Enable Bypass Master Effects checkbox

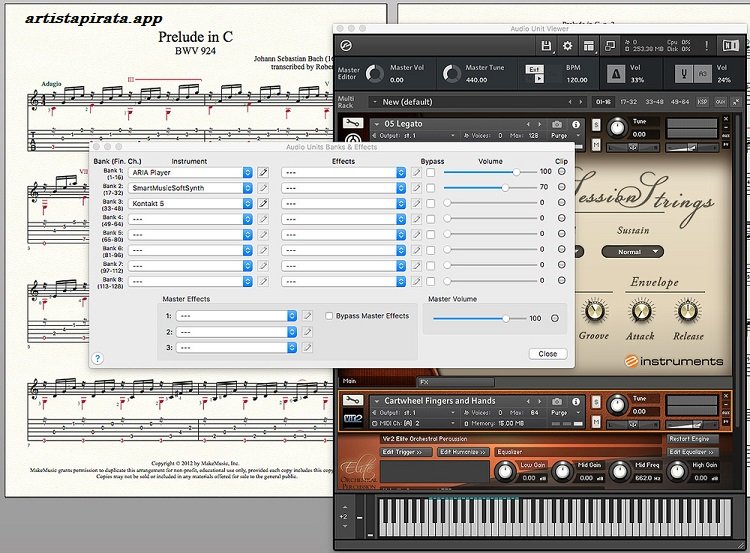click(330, 316)
